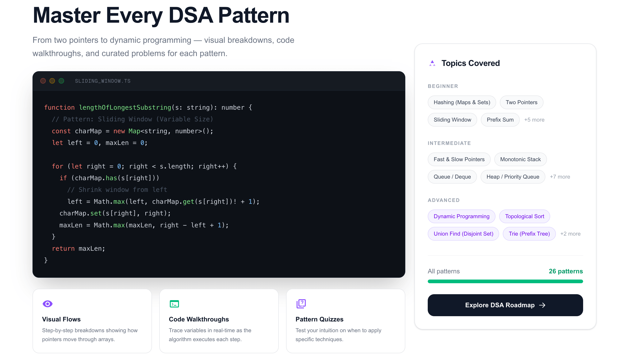The image size is (644, 359).
Task: Select the Union Find (Disjoint Set) chip
Action: [x=463, y=234]
